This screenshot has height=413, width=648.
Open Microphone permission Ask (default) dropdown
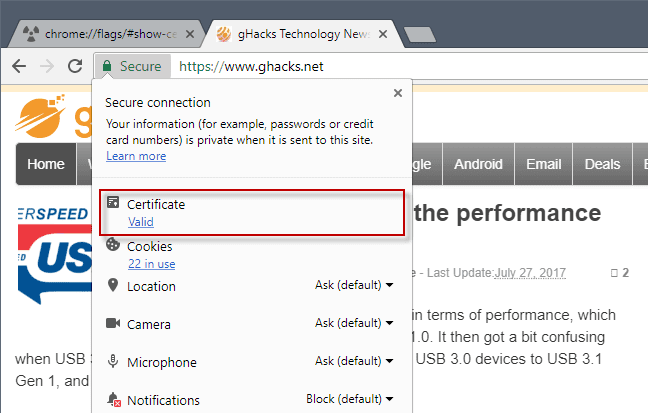[354, 361]
